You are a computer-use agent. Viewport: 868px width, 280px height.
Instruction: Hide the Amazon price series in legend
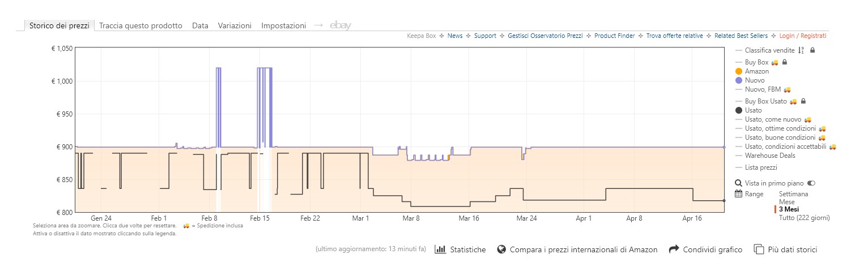click(756, 71)
